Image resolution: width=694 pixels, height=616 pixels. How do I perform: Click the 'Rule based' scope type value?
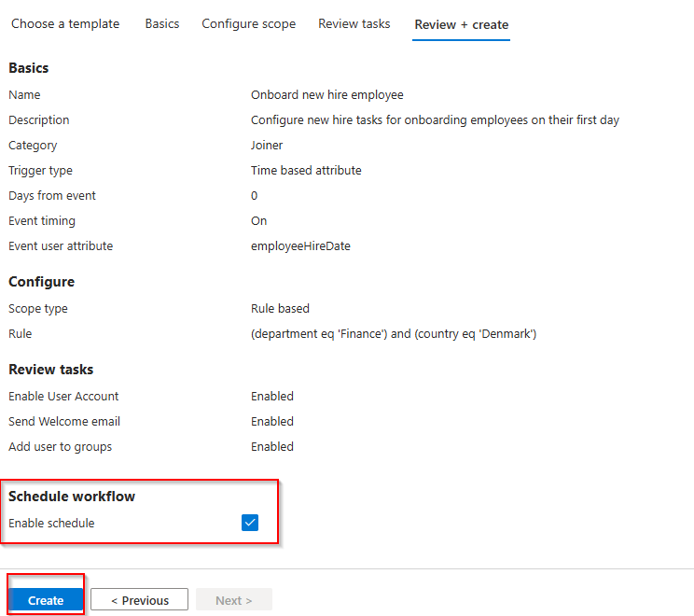(x=280, y=309)
